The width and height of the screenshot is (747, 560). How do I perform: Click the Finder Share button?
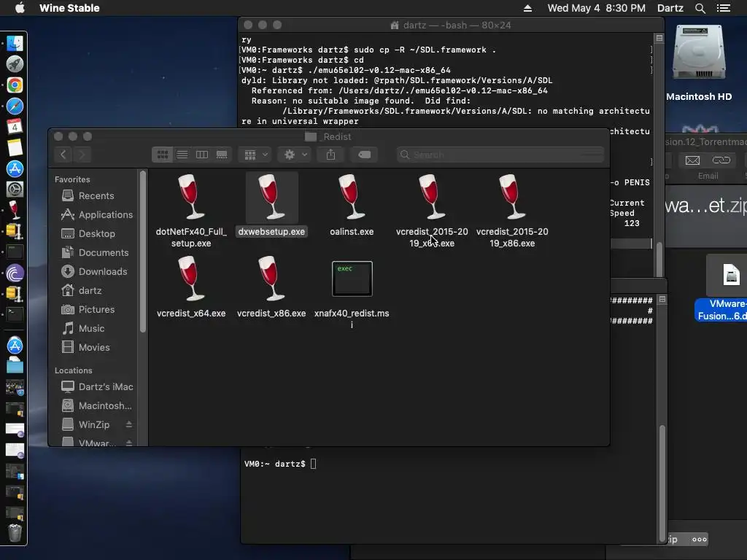330,155
